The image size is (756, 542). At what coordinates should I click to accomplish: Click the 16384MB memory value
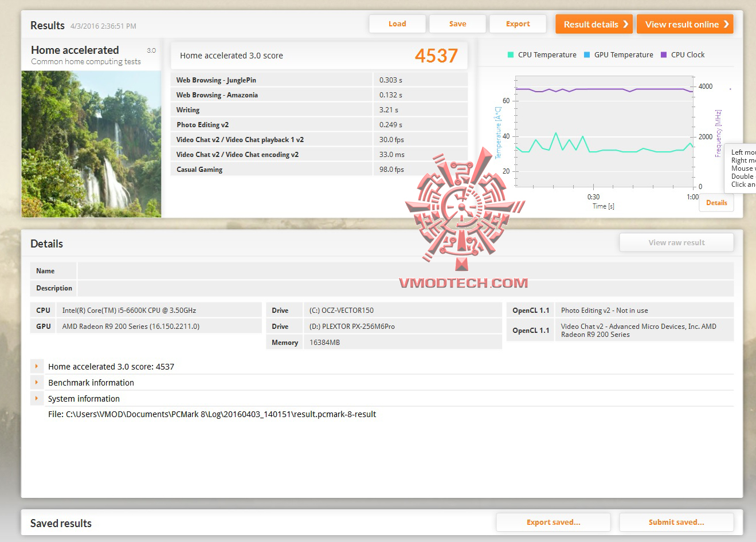pyautogui.click(x=324, y=343)
